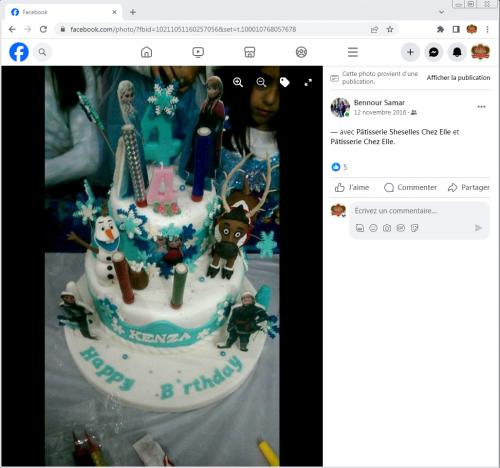
Task: Open Pâtisserie Sheselles Chez Elle page link
Action: click(403, 132)
